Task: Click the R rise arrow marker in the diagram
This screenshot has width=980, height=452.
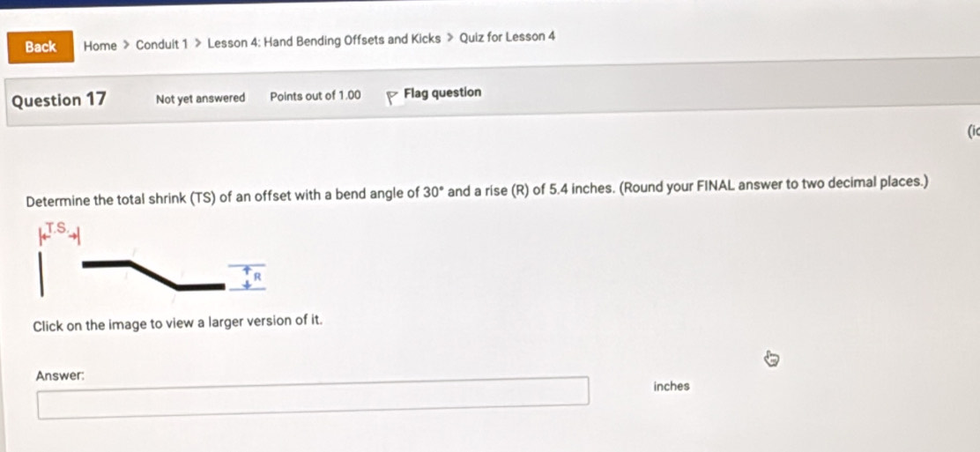Action: 247,276
